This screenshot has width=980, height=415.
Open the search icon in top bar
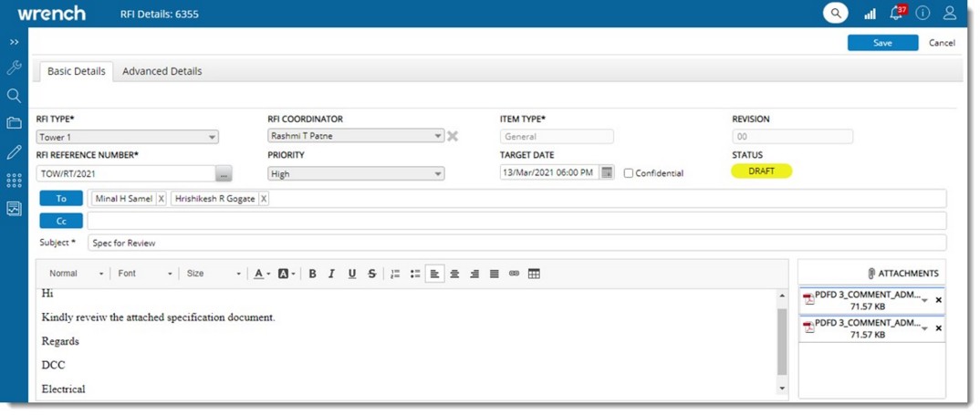835,14
